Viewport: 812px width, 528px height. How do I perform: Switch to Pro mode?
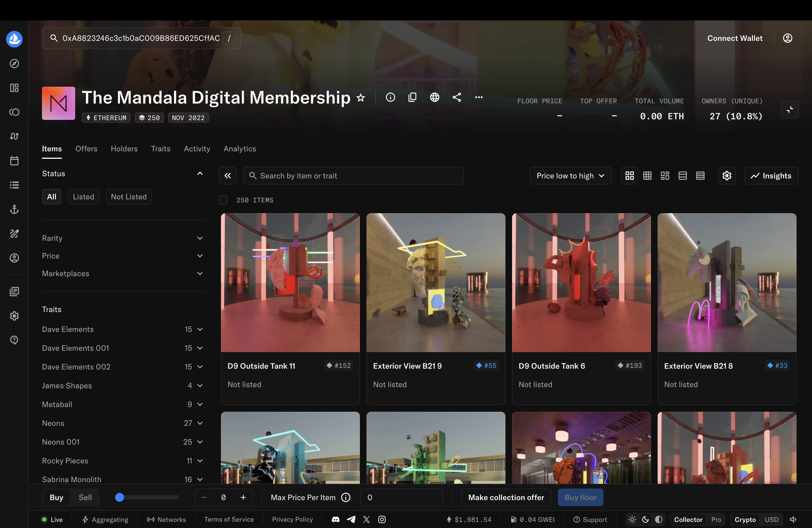click(716, 519)
